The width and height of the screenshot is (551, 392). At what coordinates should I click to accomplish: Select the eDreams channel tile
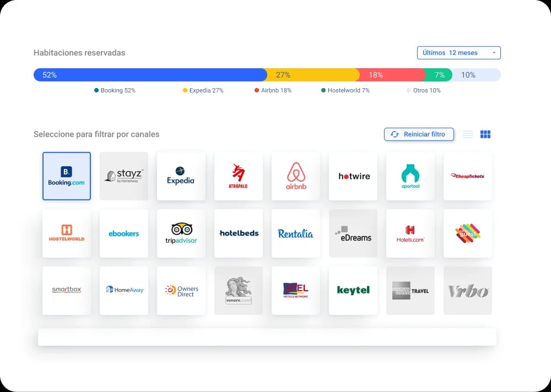pos(353,233)
